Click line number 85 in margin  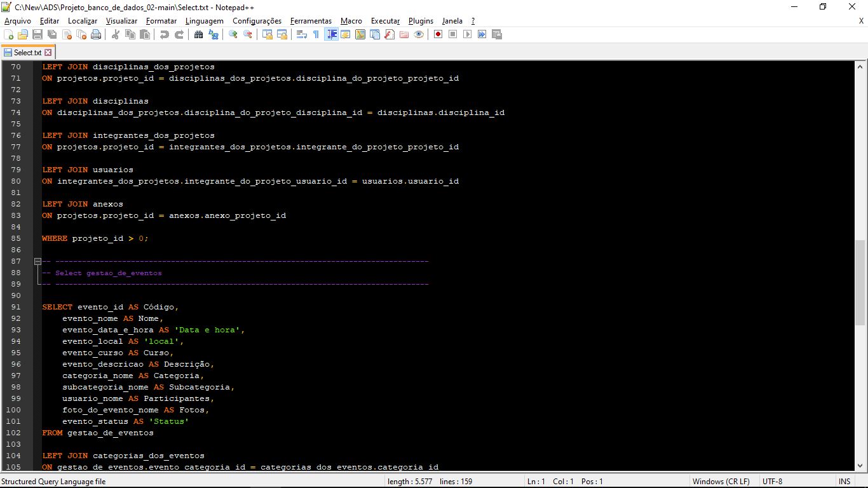click(16, 238)
